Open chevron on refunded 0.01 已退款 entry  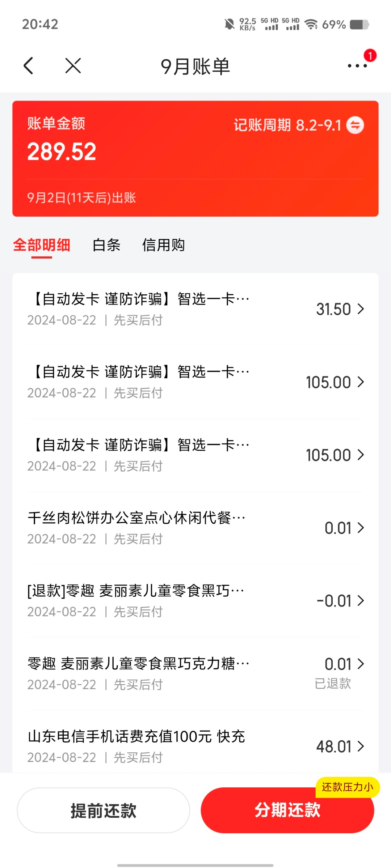[x=361, y=664]
